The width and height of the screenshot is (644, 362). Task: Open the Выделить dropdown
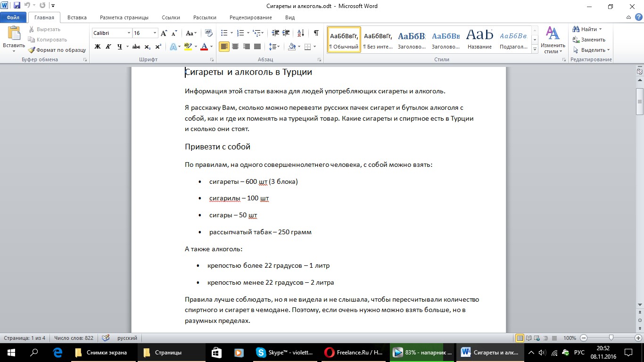click(x=591, y=50)
